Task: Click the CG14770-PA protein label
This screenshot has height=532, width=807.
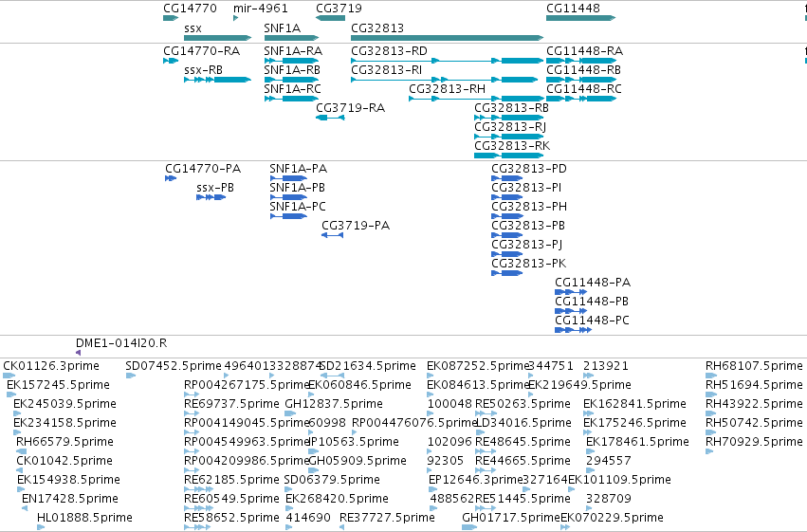Action: (203, 169)
